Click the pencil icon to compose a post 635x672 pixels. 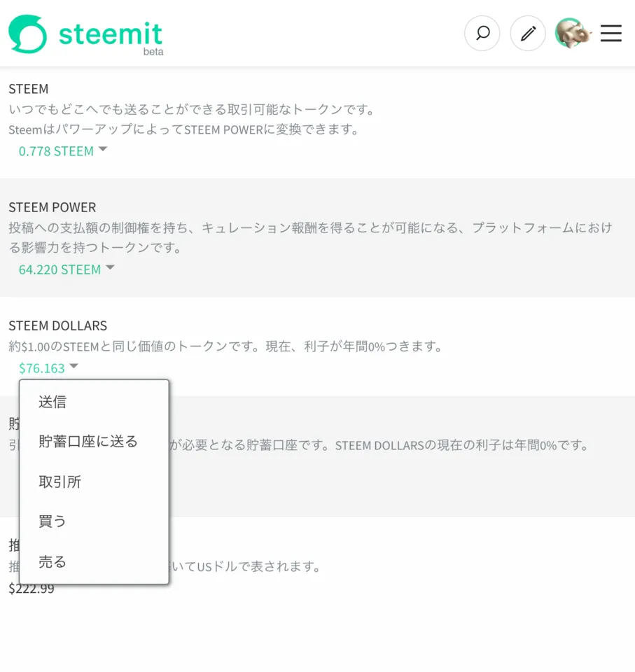pyautogui.click(x=527, y=33)
